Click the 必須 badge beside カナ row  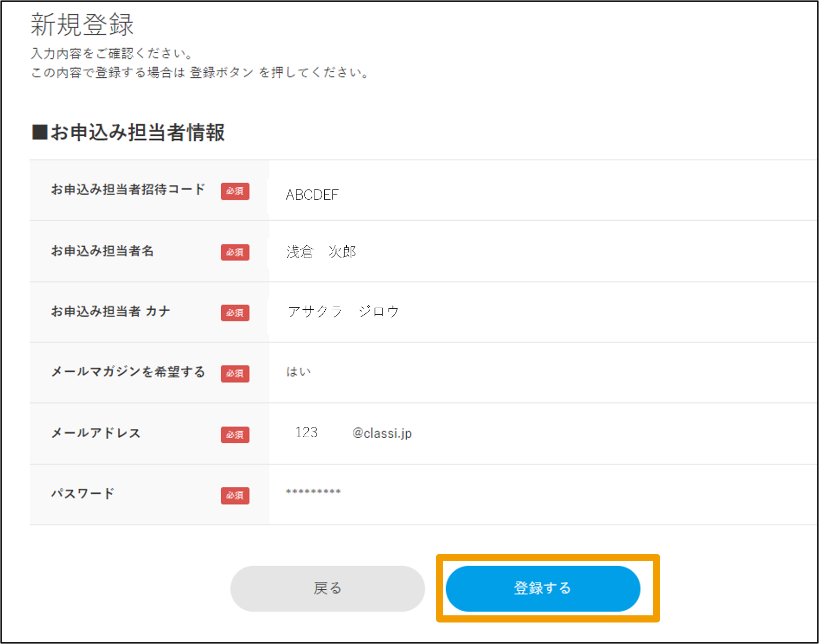click(235, 313)
